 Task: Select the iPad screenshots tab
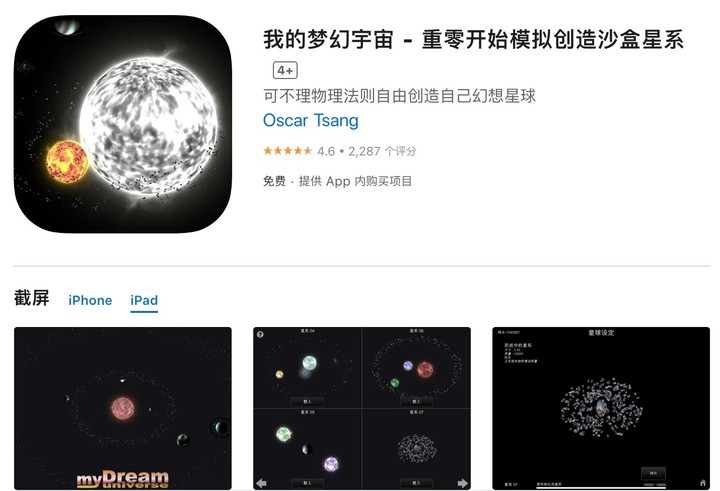tap(144, 300)
